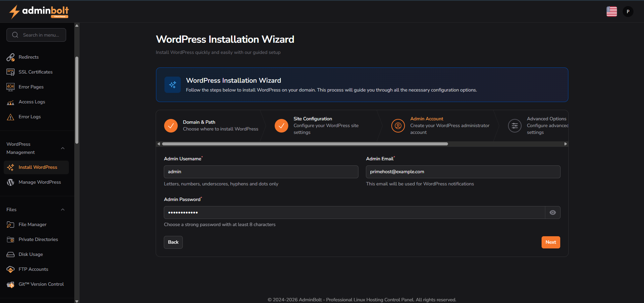644x303 pixels.
Task: Open Git Version Control menu item
Action: coord(36,284)
